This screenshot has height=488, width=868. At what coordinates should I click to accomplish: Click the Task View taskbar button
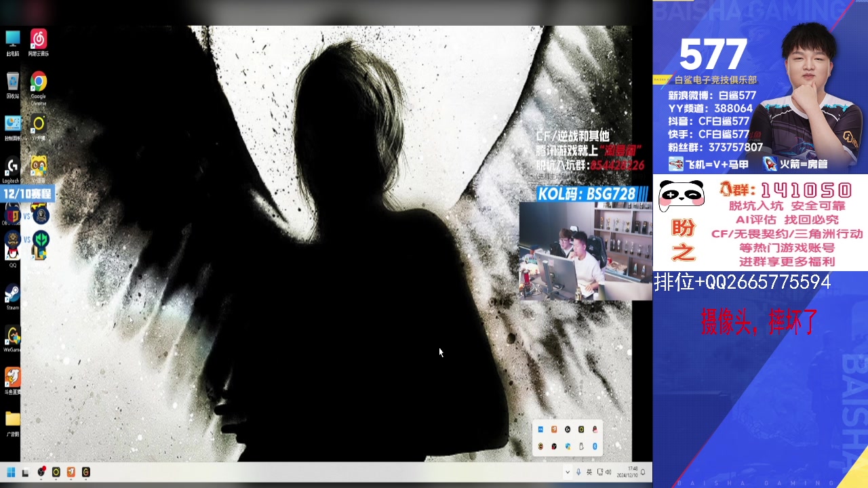(26, 472)
